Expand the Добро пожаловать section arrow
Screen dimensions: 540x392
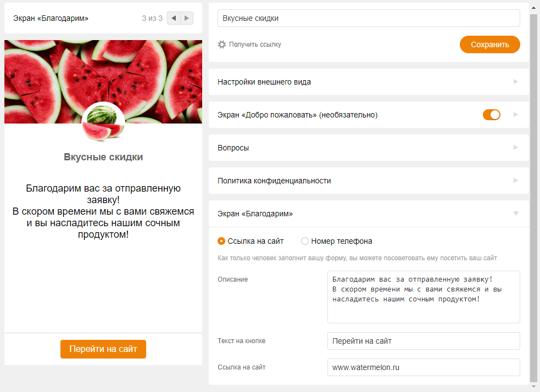515,115
